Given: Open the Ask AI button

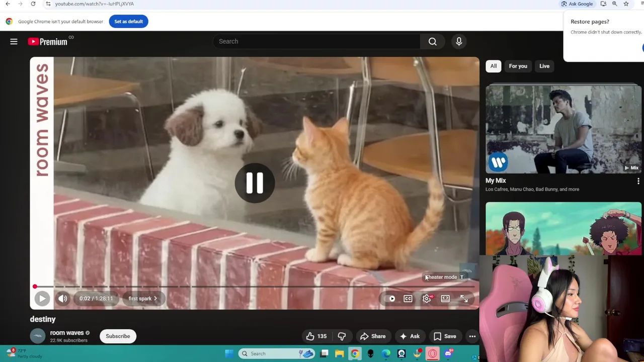Looking at the screenshot, I should pos(410,336).
